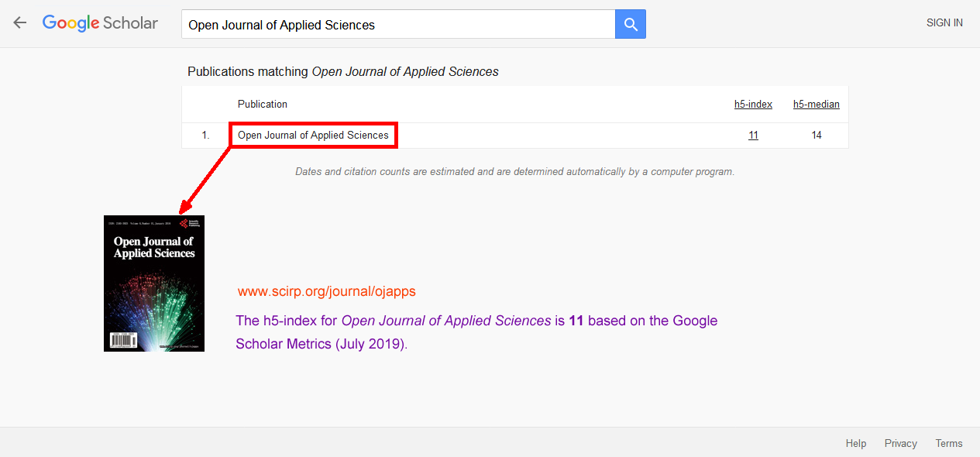The height and width of the screenshot is (457, 980).
Task: Select the Open Journal of Applied Sciences entry
Action: pyautogui.click(x=313, y=136)
